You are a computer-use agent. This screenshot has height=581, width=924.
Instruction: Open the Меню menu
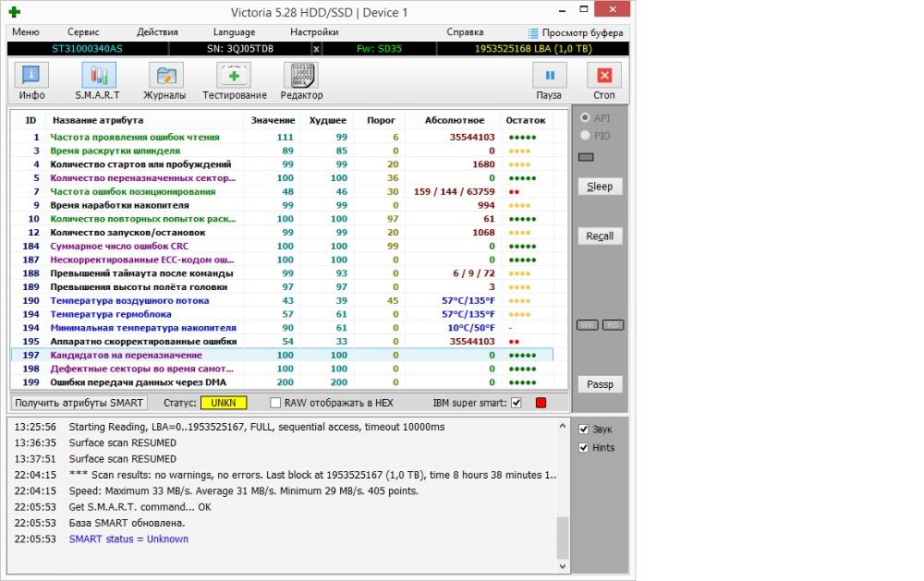(26, 32)
